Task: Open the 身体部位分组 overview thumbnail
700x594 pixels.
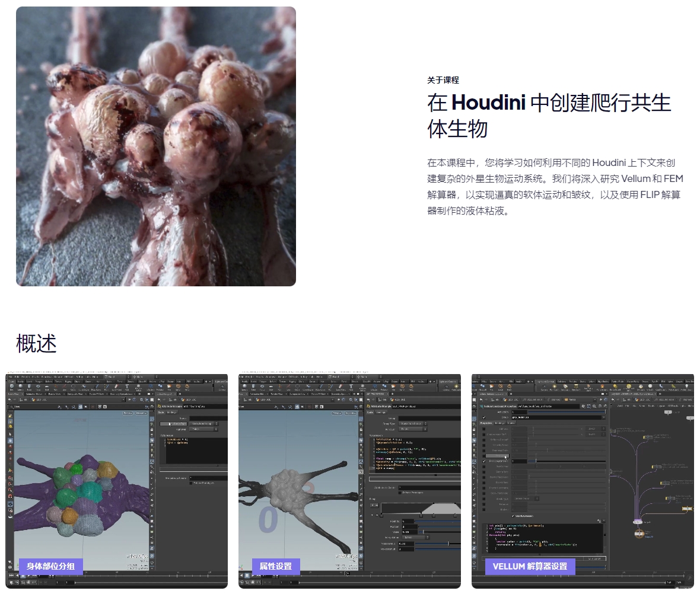Action: point(116,481)
